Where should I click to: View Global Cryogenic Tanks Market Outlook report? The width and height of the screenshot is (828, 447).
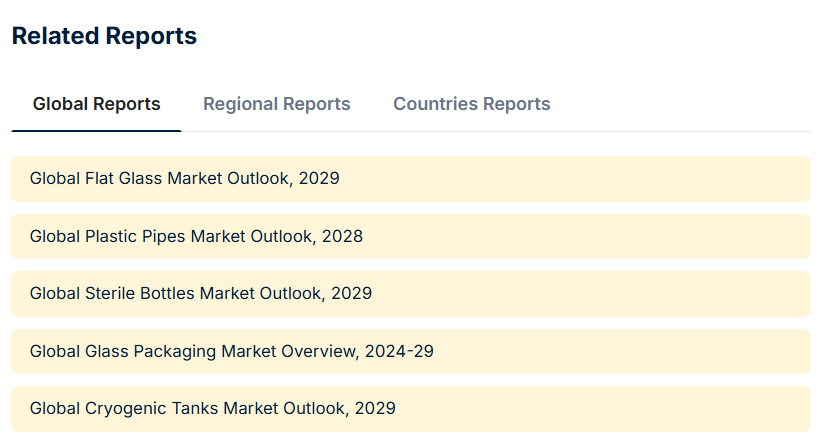pyautogui.click(x=213, y=409)
